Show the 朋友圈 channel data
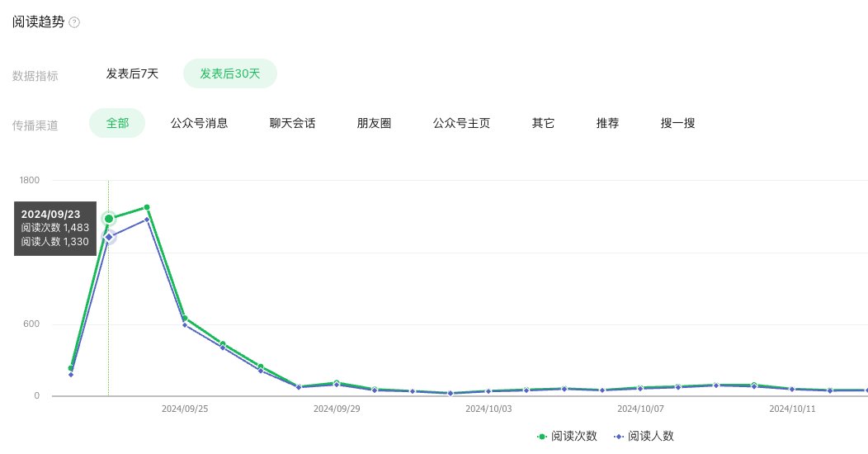The image size is (868, 454). click(375, 123)
